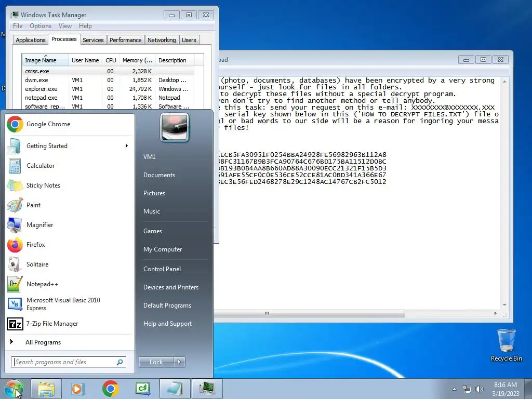532x399 pixels.
Task: Click Notepad scroll down arrow
Action: [504, 304]
